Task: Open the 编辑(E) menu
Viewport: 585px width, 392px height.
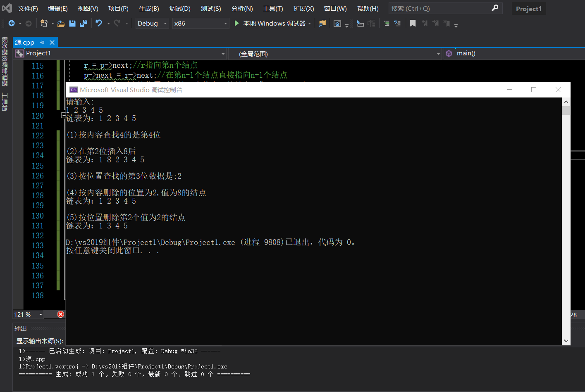Action: 58,9
